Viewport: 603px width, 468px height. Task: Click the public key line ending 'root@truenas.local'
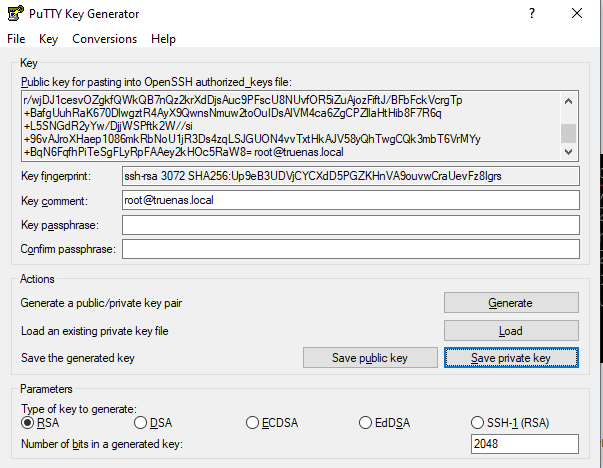[184, 152]
